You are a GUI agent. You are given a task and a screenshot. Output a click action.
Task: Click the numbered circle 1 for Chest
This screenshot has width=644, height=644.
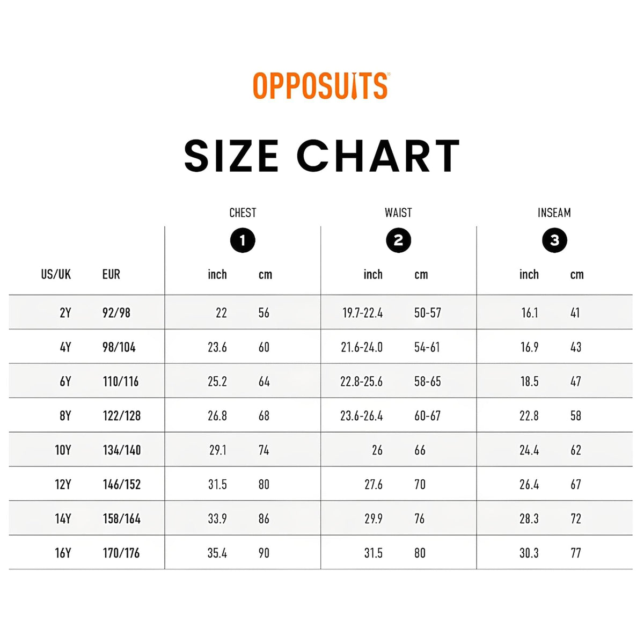click(x=243, y=240)
